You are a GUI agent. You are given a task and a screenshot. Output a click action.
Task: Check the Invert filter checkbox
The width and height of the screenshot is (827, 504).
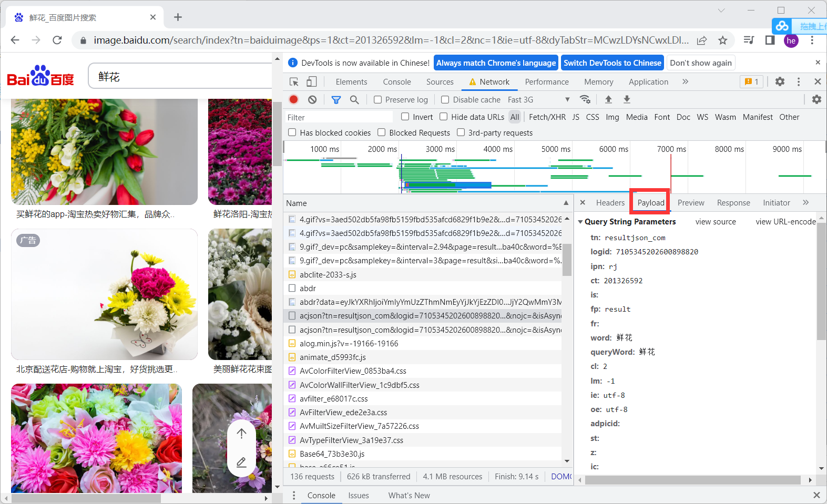click(x=405, y=117)
